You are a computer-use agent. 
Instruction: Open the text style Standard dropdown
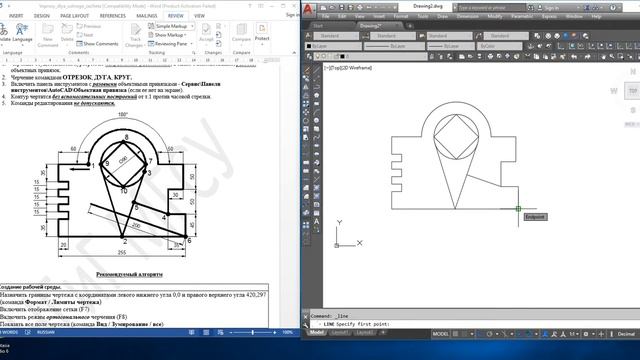click(x=336, y=36)
